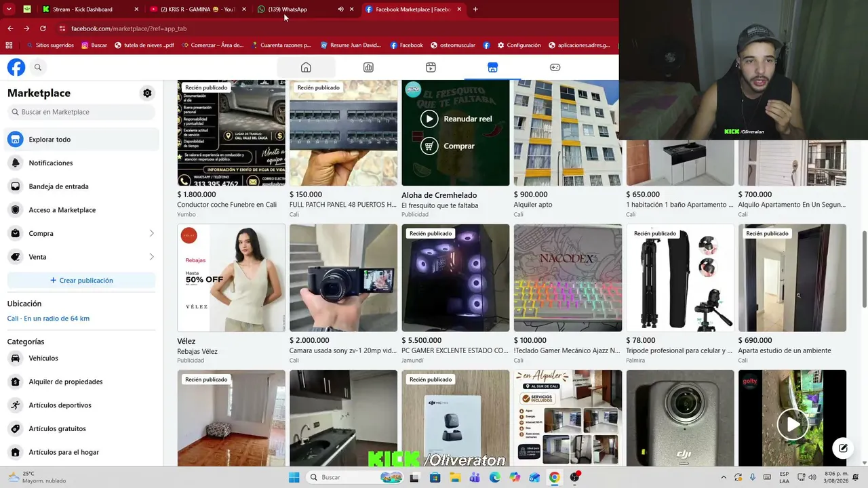
Task: Mute the WhatsApp tab audio icon
Action: [340, 9]
